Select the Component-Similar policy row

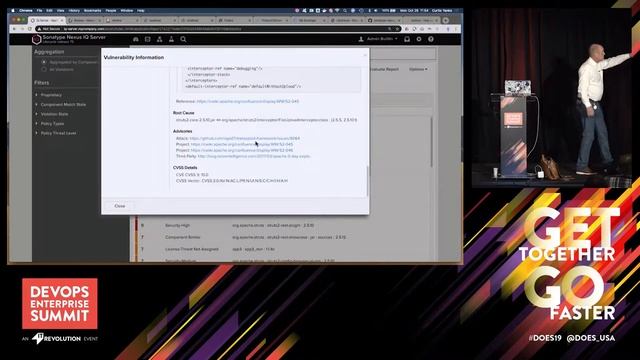pos(284,237)
